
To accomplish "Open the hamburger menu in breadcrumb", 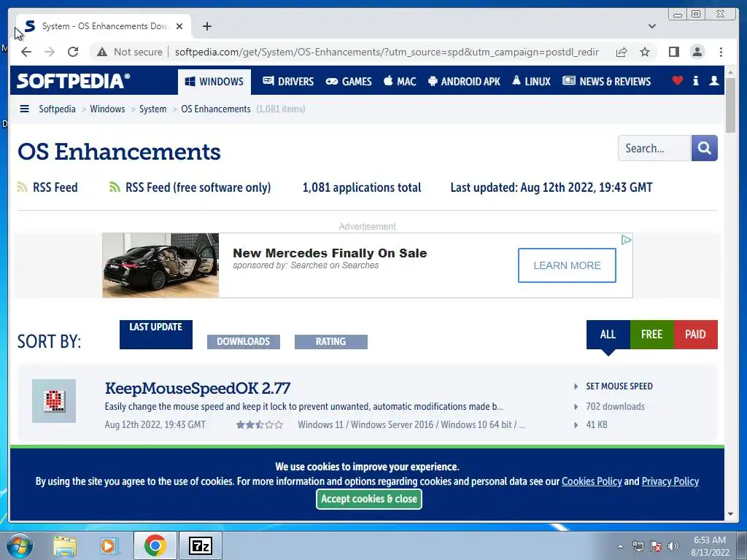I will pos(24,109).
